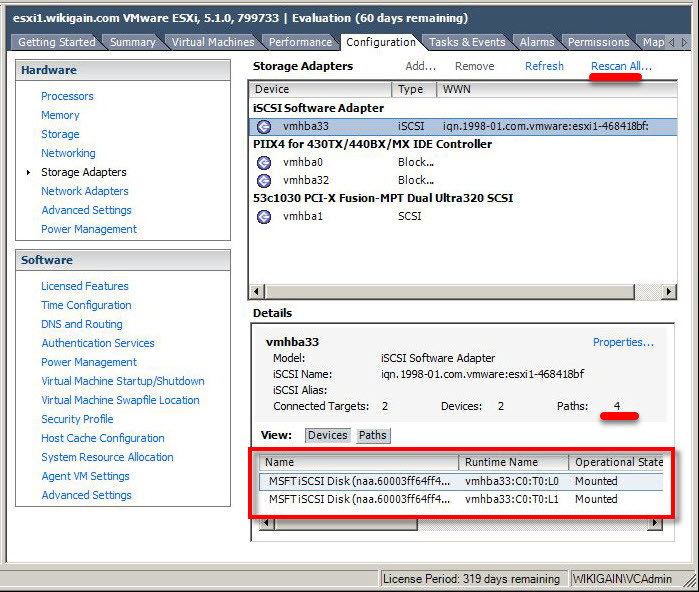Open Host Cache Configuration
Viewport: 699px width, 592px height.
click(x=103, y=438)
